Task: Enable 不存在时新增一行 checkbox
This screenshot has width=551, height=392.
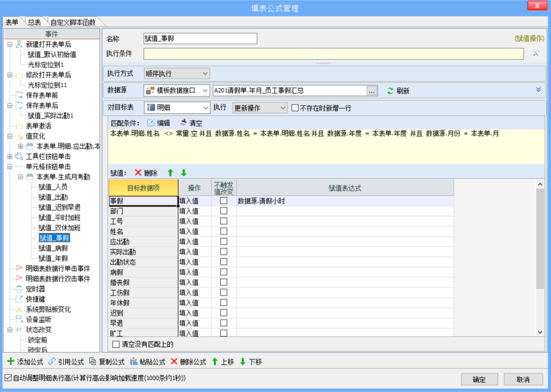Action: tap(295, 108)
